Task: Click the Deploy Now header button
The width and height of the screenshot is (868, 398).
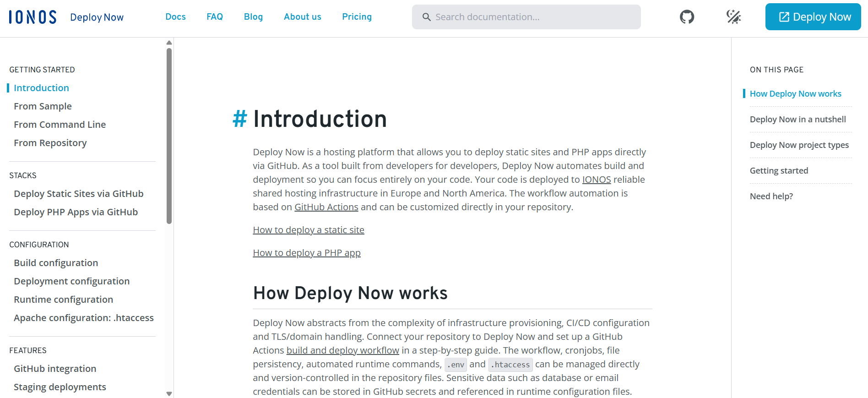Action: pos(813,17)
